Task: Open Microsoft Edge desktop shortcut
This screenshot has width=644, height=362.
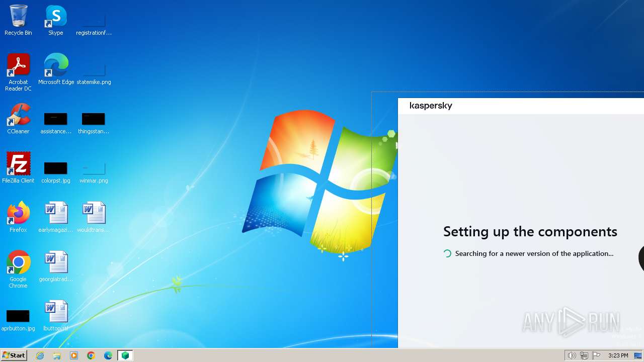Action: pos(56,69)
